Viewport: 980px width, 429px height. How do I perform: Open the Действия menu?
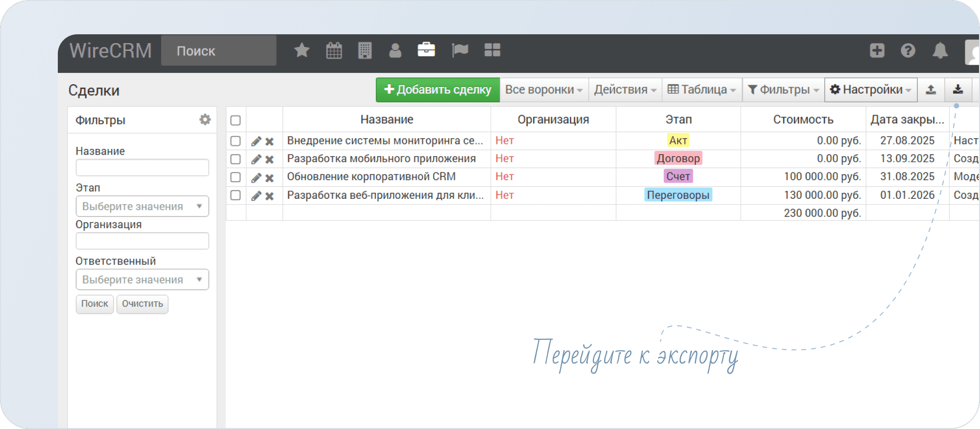pos(625,90)
